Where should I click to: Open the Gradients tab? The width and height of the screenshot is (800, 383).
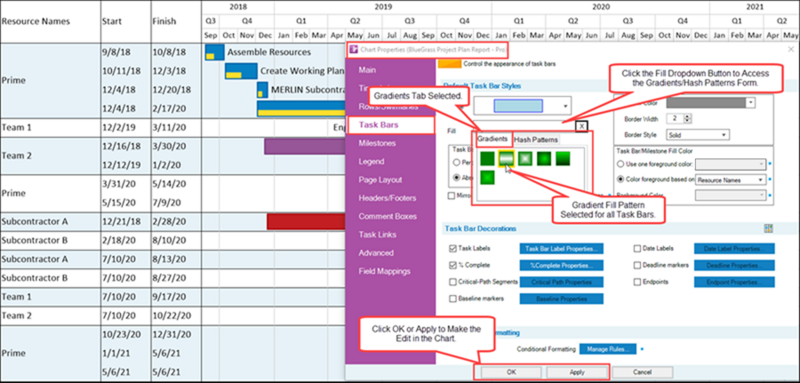pos(492,139)
